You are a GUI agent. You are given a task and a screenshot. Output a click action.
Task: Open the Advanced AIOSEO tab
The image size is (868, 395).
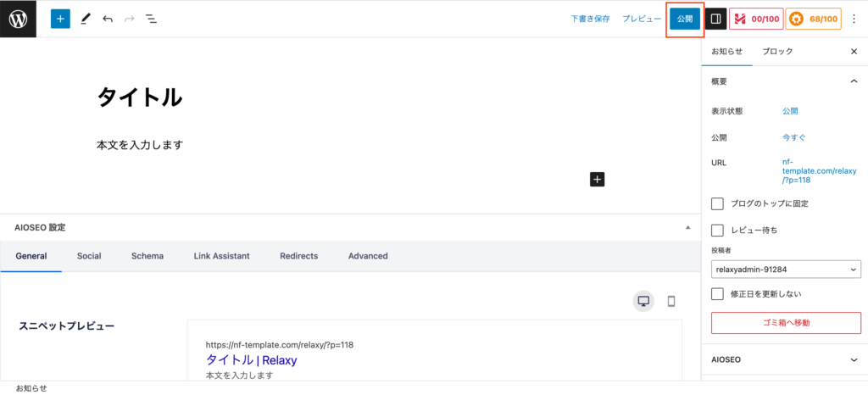point(368,256)
